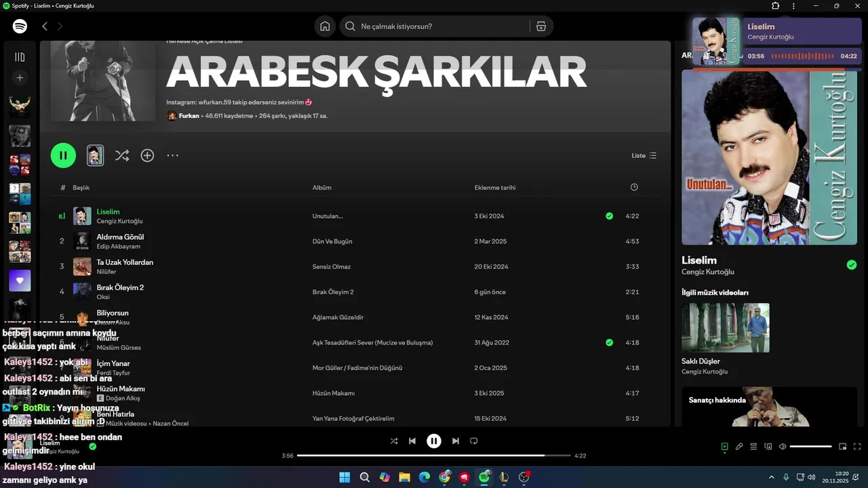Open Windows taskbar search
This screenshot has height=488, width=868.
pos(365,477)
